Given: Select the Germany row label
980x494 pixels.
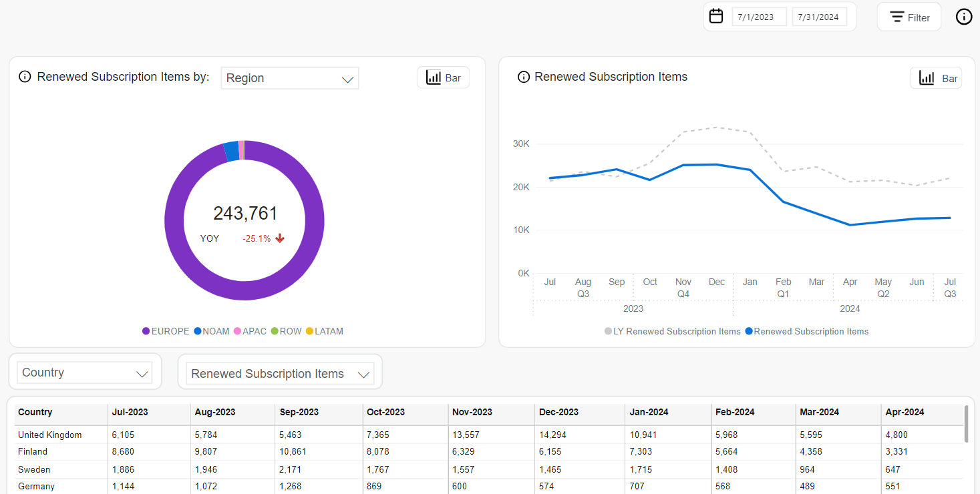Looking at the screenshot, I should 36,487.
